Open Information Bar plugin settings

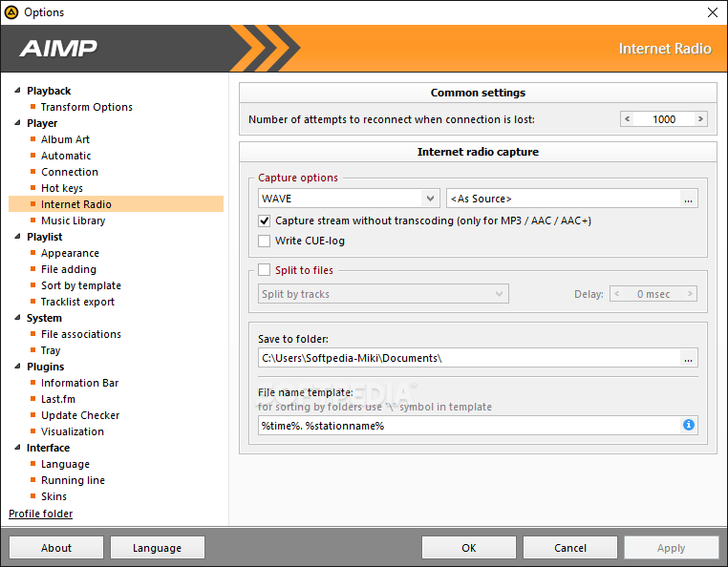pyautogui.click(x=79, y=384)
